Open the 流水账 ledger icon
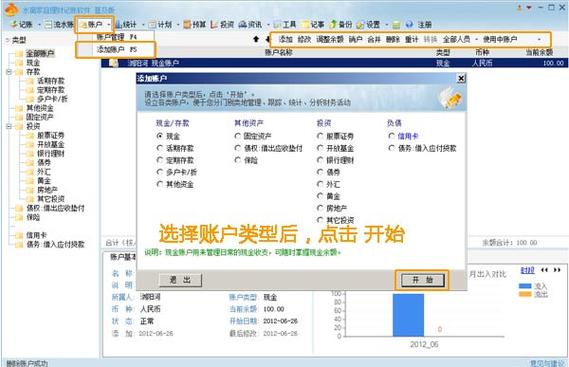This screenshot has width=569, height=367. [x=48, y=24]
